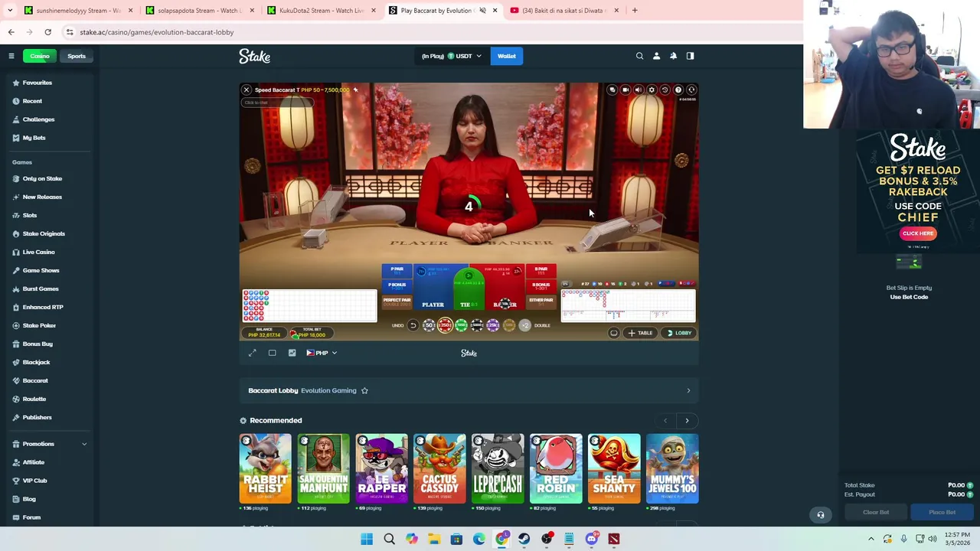Screen dimensions: 980x551
Task: Open the USDT balance dropdown
Action: point(452,56)
